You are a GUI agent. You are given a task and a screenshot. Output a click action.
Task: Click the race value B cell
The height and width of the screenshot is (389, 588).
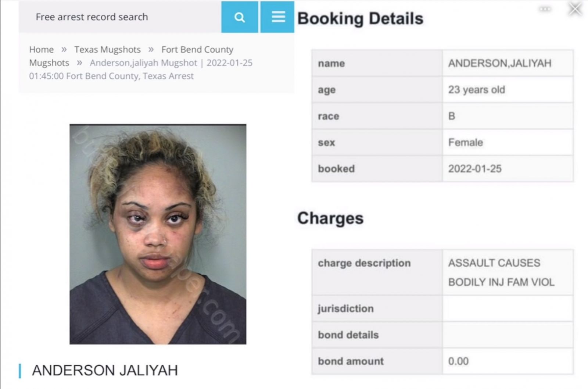[508, 116]
